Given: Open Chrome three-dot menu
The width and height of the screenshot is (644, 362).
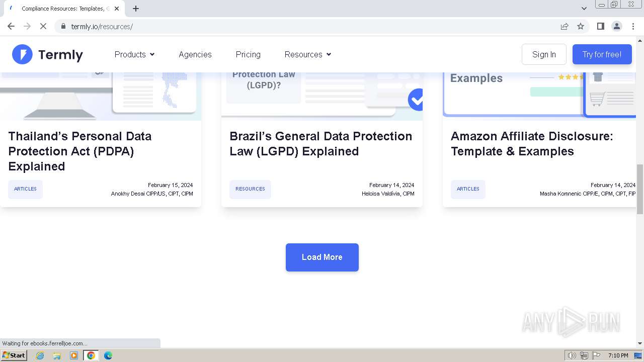Looking at the screenshot, I should [633, 26].
